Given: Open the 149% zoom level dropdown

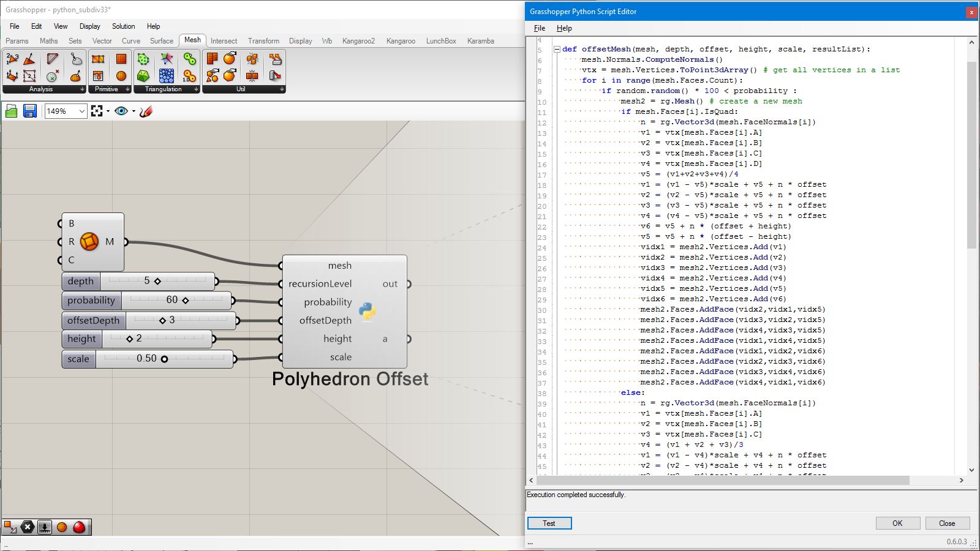Looking at the screenshot, I should pyautogui.click(x=81, y=111).
